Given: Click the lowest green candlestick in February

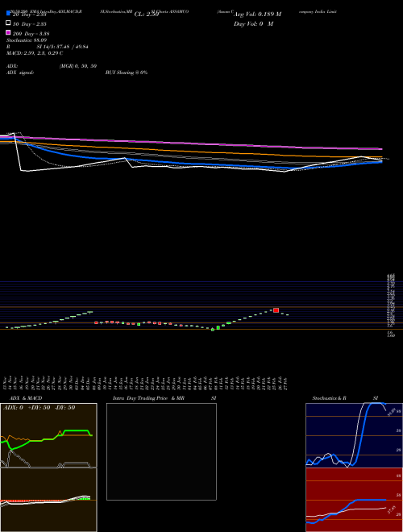Looking at the screenshot, I should coord(213,330).
